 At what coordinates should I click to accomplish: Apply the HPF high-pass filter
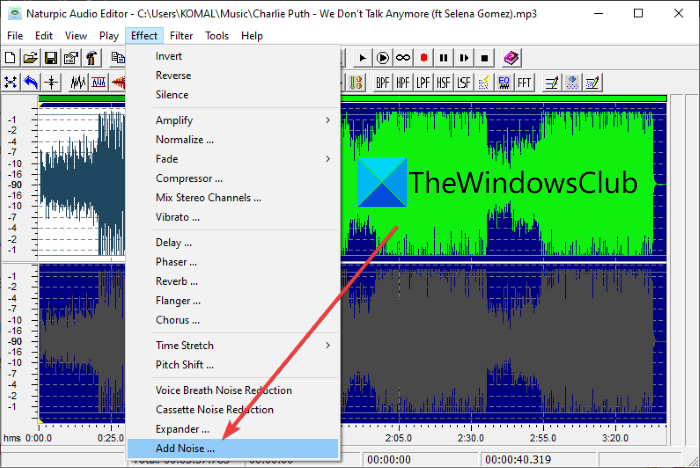point(403,83)
